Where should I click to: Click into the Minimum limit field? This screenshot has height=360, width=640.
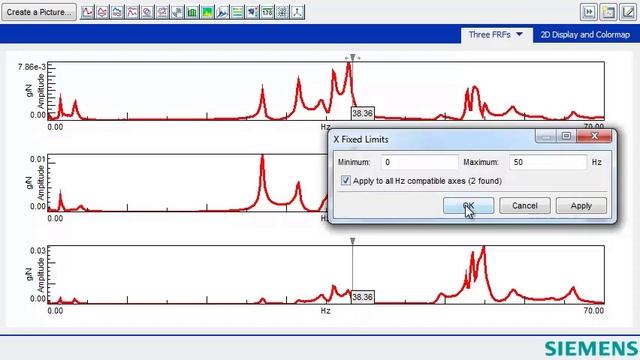(419, 162)
